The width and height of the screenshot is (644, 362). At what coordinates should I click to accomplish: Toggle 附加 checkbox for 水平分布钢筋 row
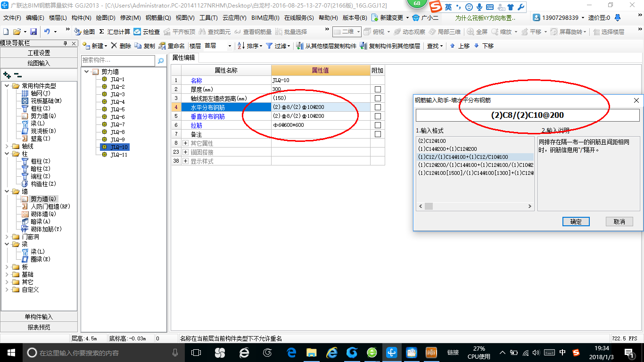[378, 107]
